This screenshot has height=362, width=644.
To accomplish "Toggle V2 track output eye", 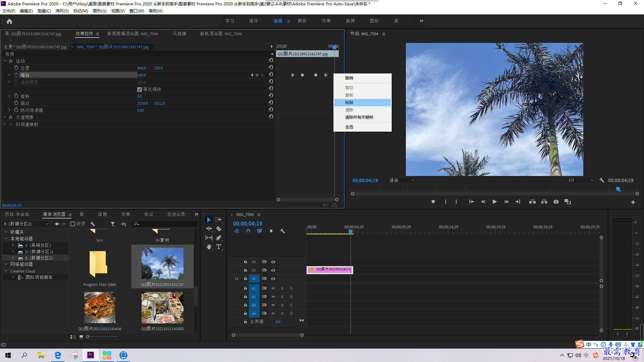I will pyautogui.click(x=273, y=270).
